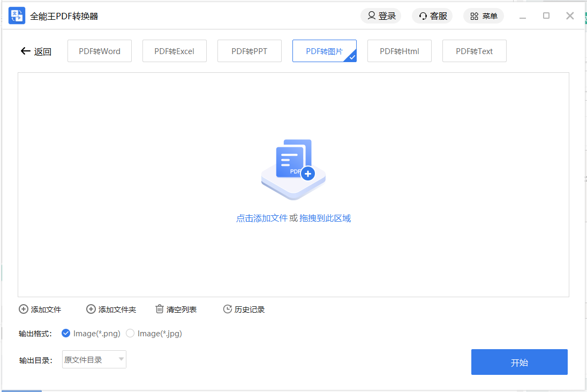The width and height of the screenshot is (587, 392).
Task: Click the 添加文件 plus icon
Action: pos(24,309)
